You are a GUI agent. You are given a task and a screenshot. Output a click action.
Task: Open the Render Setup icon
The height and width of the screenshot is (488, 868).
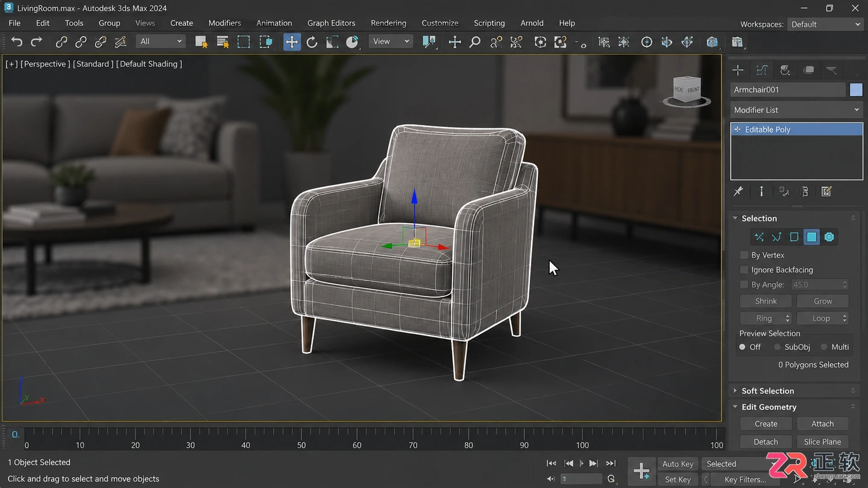click(x=737, y=42)
